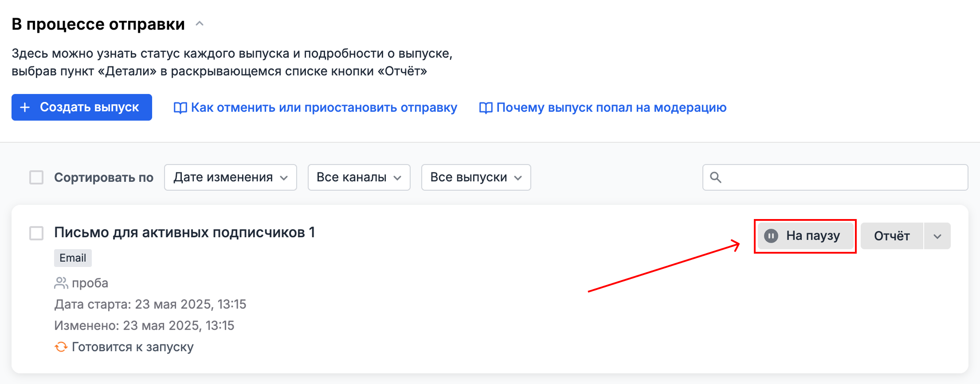Image resolution: width=980 pixels, height=384 pixels.
Task: Open the «Дате изменения» sort dropdown
Action: (x=230, y=177)
